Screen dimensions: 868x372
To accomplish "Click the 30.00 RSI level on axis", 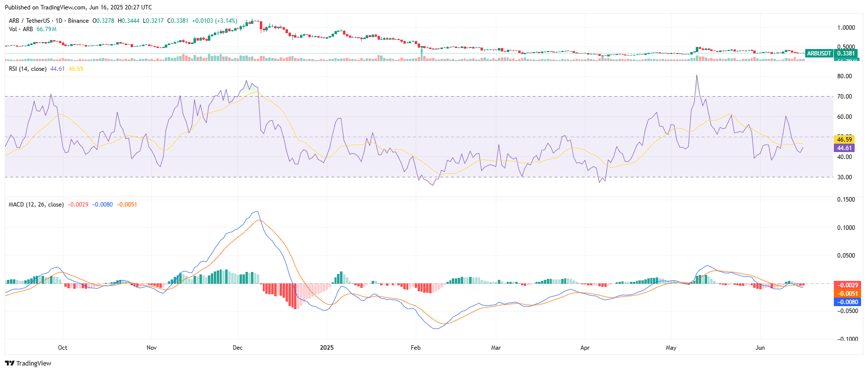I will click(x=844, y=177).
